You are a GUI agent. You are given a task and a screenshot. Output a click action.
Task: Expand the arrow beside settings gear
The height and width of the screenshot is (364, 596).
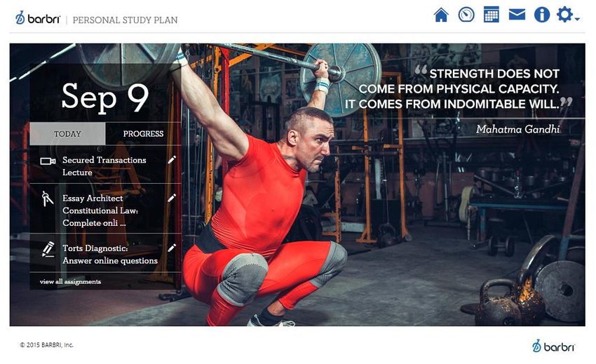tap(577, 19)
